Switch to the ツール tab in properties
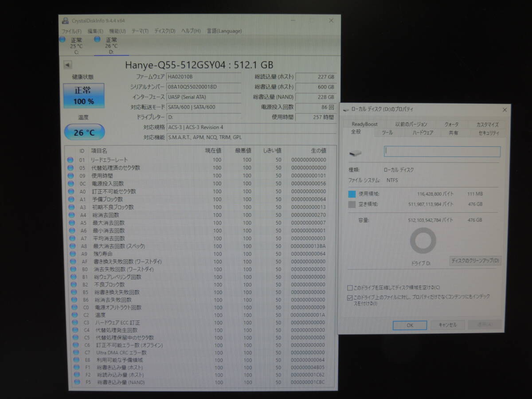This screenshot has width=532, height=399. [x=388, y=132]
